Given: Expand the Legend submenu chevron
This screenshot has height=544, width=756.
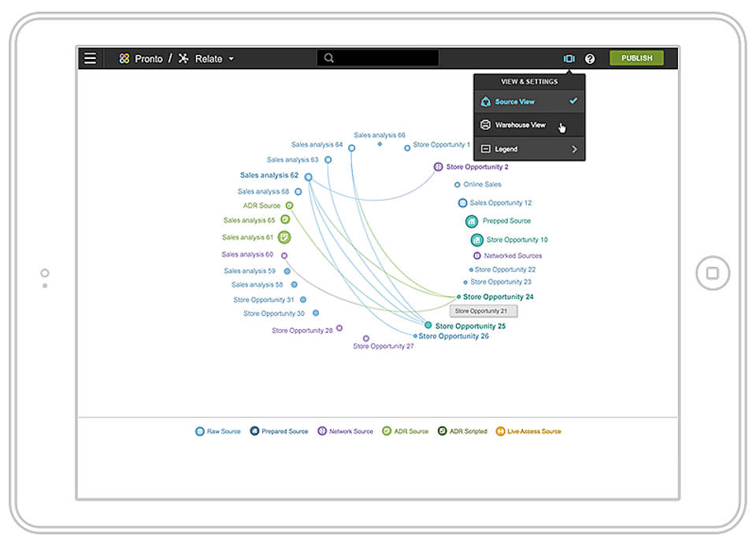Looking at the screenshot, I should click(x=574, y=149).
